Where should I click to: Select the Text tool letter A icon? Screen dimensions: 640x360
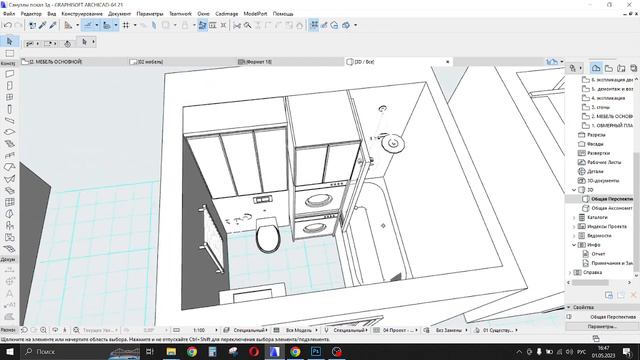click(x=9, y=293)
